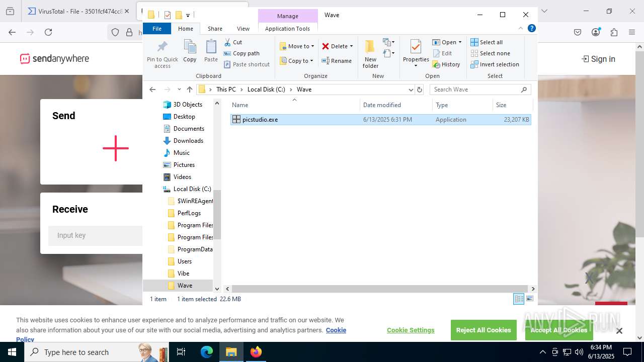Image resolution: width=644 pixels, height=362 pixels.
Task: Open address bar history dropdown
Action: pos(411,89)
